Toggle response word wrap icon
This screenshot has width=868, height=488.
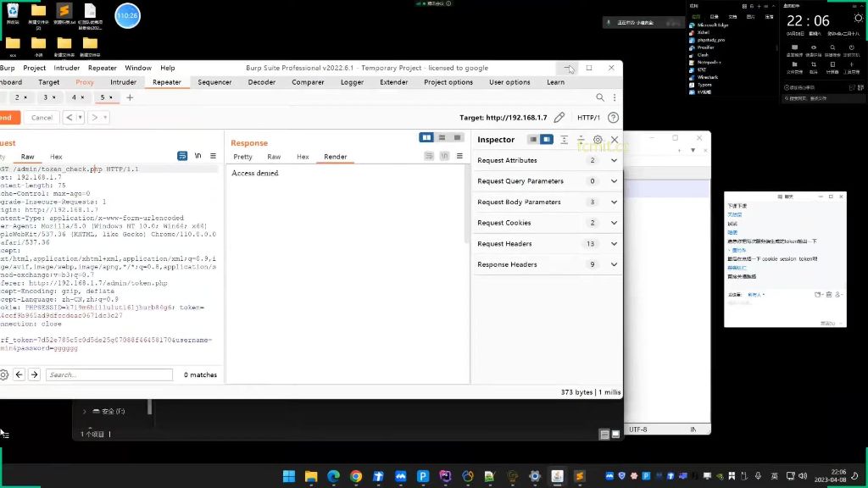[429, 156]
